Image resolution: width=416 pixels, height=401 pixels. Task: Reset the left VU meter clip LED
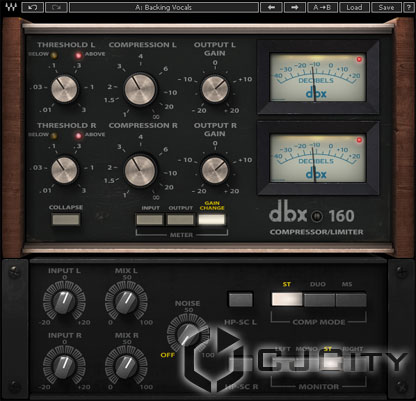click(359, 59)
